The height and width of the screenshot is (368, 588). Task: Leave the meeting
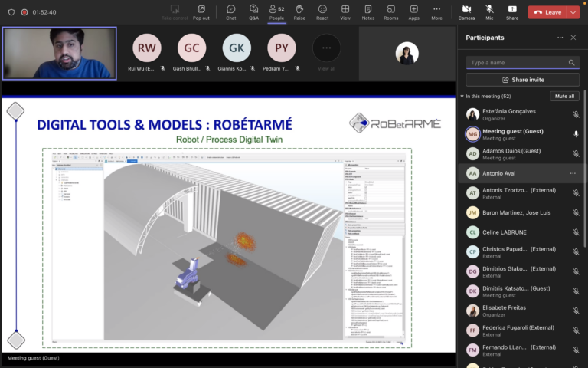547,12
